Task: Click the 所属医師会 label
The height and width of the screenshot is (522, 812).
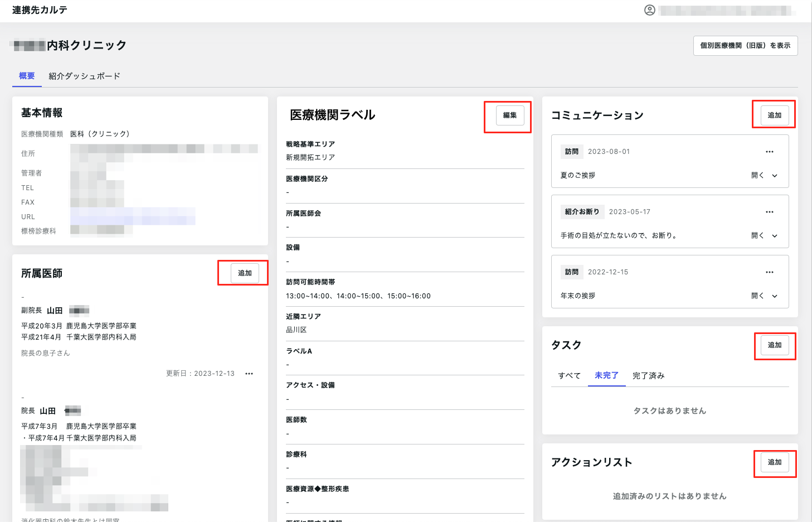Action: pyautogui.click(x=304, y=214)
